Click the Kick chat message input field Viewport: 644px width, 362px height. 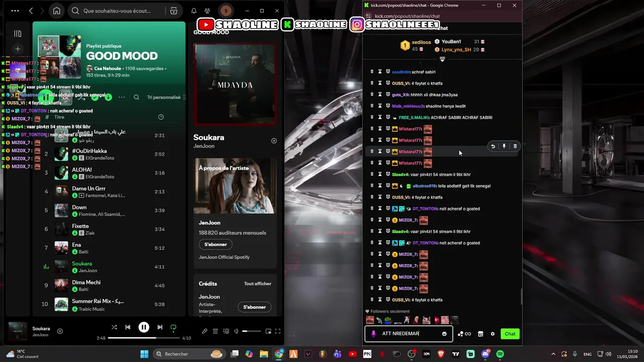click(409, 334)
